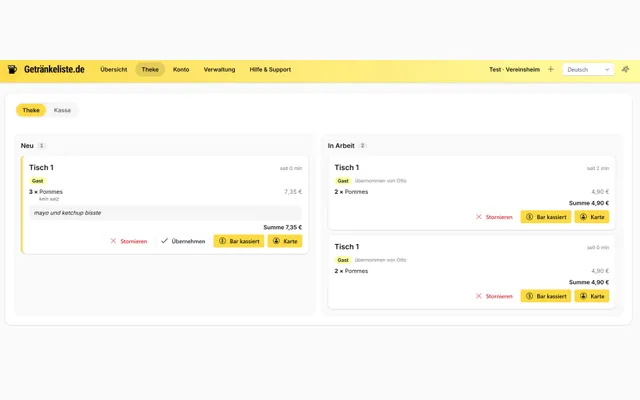
Task: Click Karte on the bottom In Arbeit order
Action: click(x=592, y=296)
